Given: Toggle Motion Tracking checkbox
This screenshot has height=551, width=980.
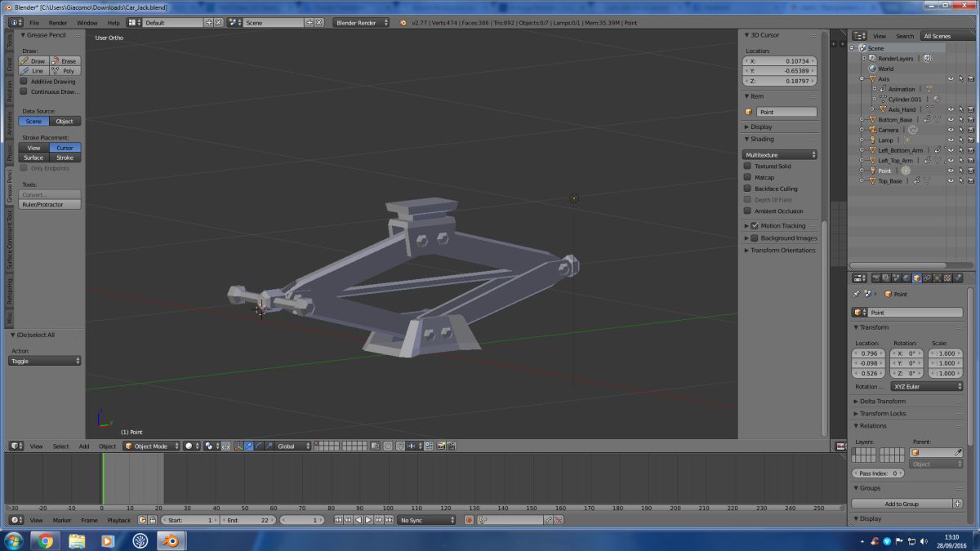Looking at the screenshot, I should point(755,225).
